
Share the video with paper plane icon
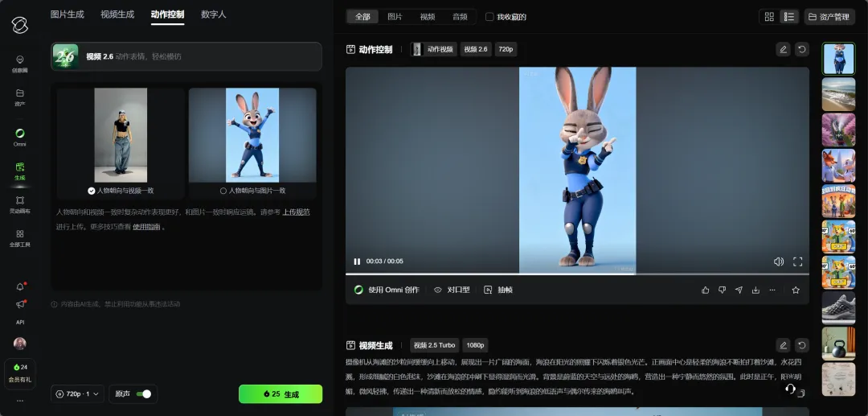point(739,290)
